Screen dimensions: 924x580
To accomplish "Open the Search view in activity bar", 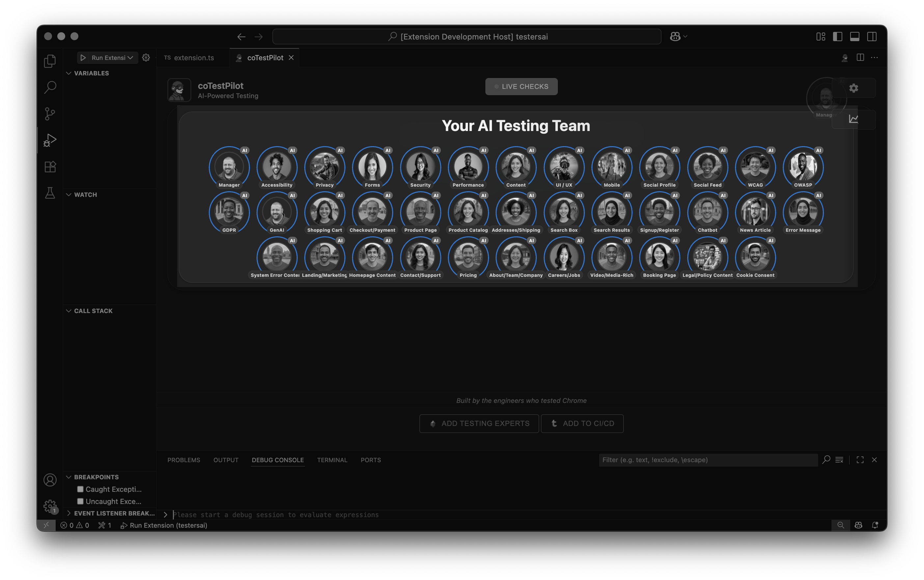I will click(50, 87).
